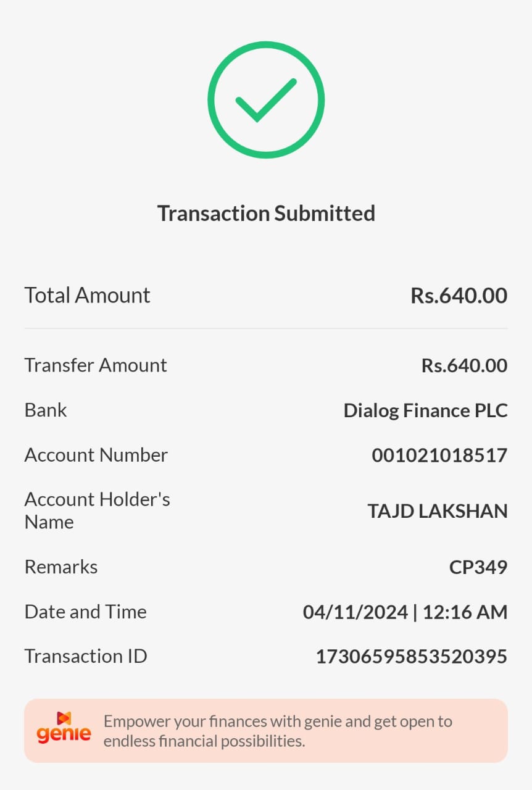This screenshot has height=790, width=532.
Task: Select transaction ID 17306595853520395
Action: (411, 657)
